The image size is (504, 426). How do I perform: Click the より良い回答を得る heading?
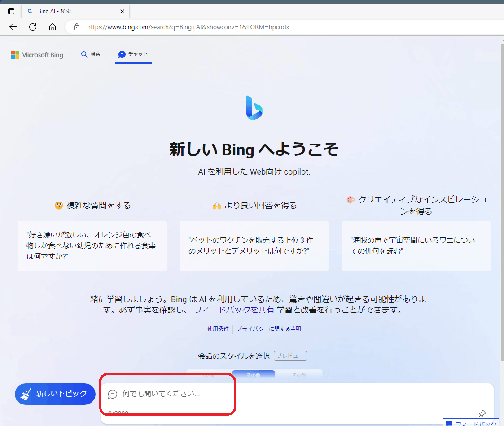pos(254,206)
